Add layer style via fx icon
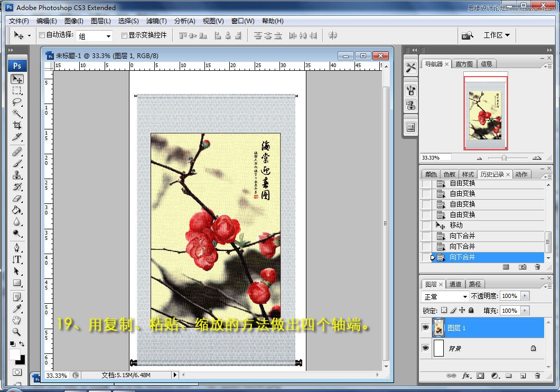This screenshot has width=560, height=392. (466, 376)
